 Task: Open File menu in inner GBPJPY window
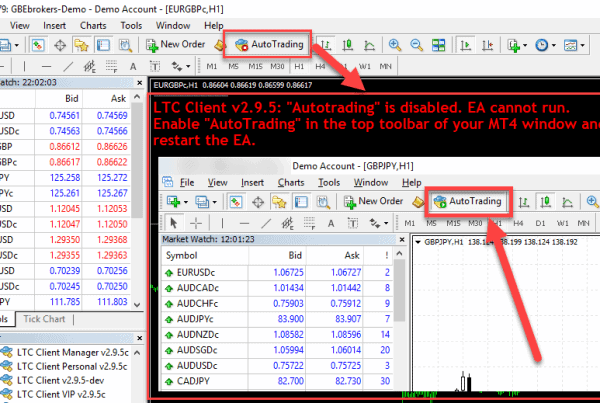pyautogui.click(x=187, y=183)
